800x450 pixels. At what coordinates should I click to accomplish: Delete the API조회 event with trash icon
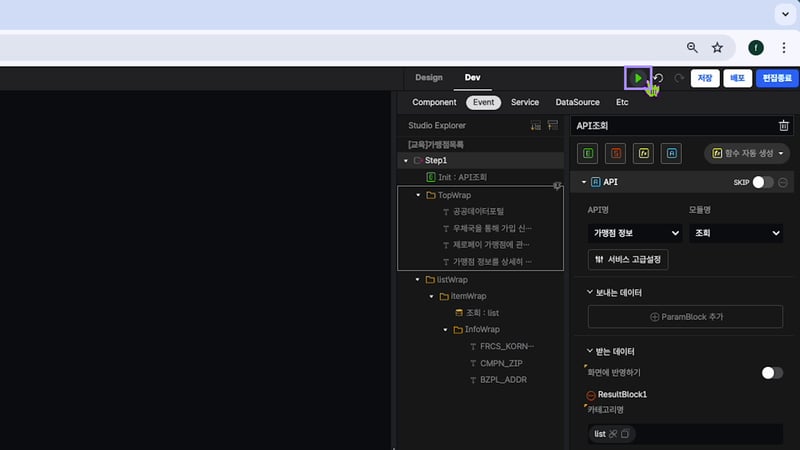tap(784, 126)
